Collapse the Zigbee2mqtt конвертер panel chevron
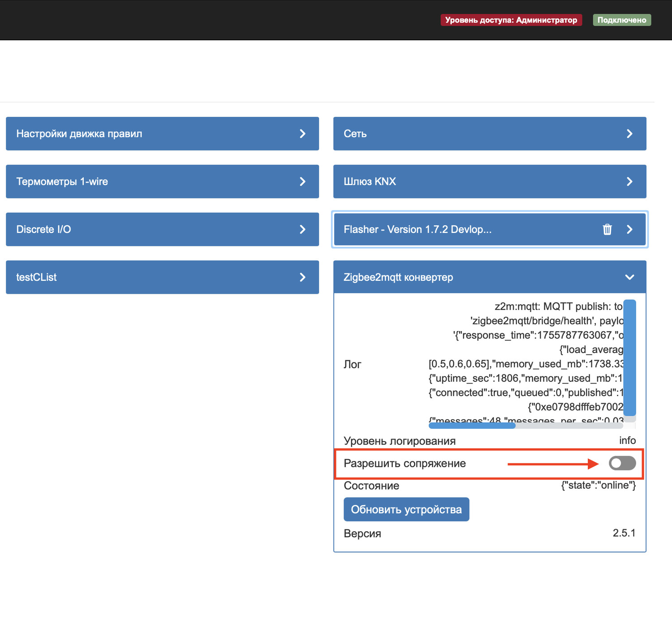This screenshot has width=672, height=633. (x=629, y=277)
